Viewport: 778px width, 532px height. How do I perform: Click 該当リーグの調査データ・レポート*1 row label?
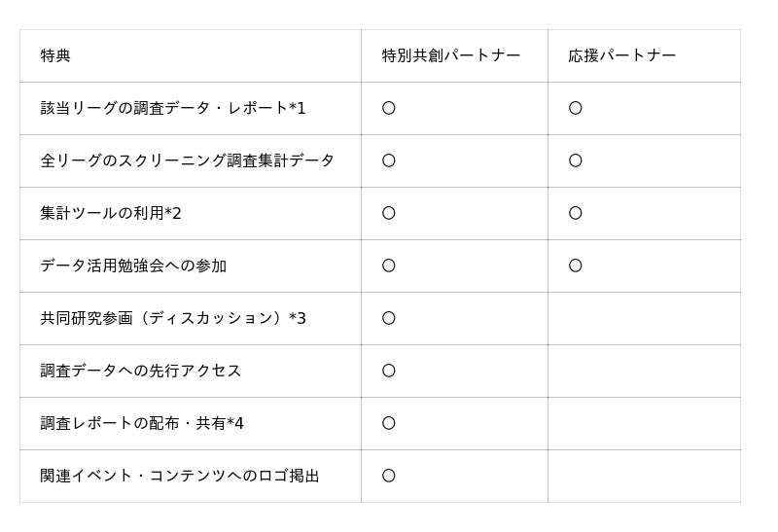pyautogui.click(x=173, y=108)
